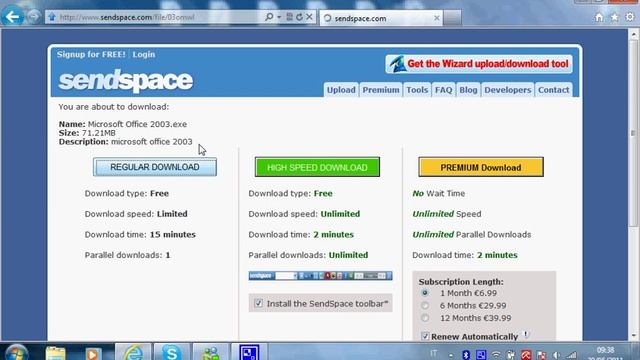This screenshot has height=360, width=640.
Task: Click the page scrollbar up arrow
Action: pyautogui.click(x=633, y=34)
